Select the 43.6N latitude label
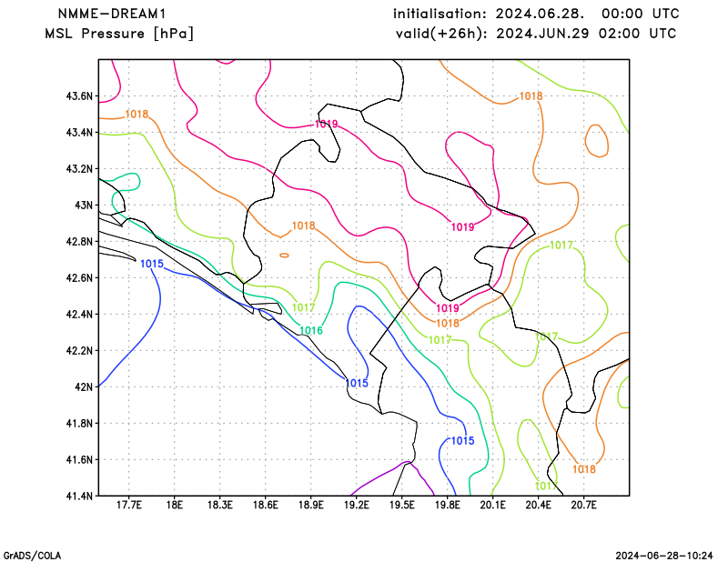The width and height of the screenshot is (728, 562). click(79, 96)
